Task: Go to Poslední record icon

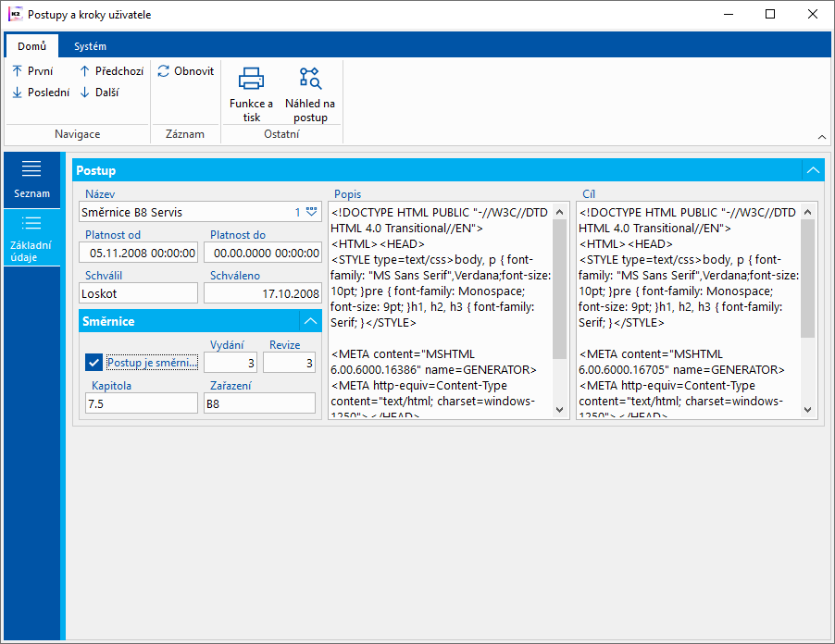Action: 17,93
